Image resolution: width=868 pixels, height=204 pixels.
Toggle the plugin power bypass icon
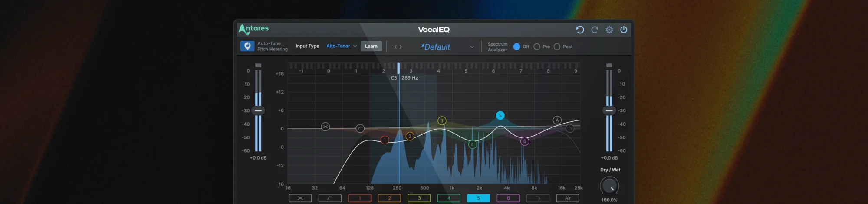(624, 30)
